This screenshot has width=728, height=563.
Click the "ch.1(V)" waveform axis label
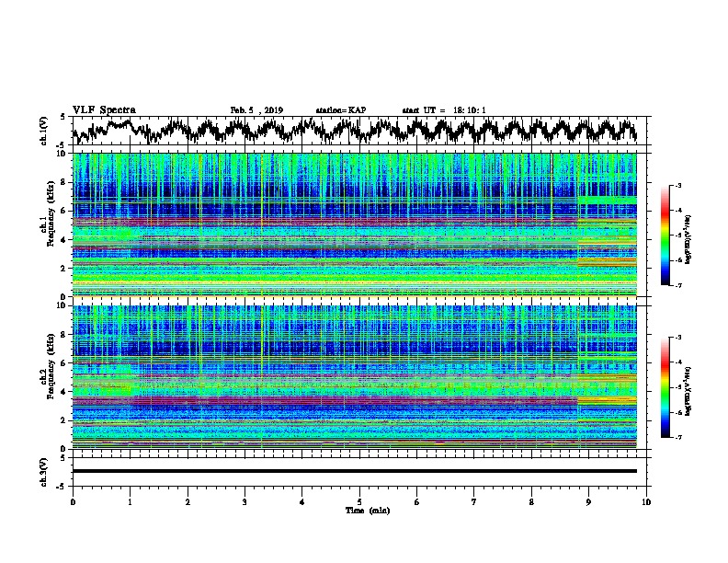[44, 131]
